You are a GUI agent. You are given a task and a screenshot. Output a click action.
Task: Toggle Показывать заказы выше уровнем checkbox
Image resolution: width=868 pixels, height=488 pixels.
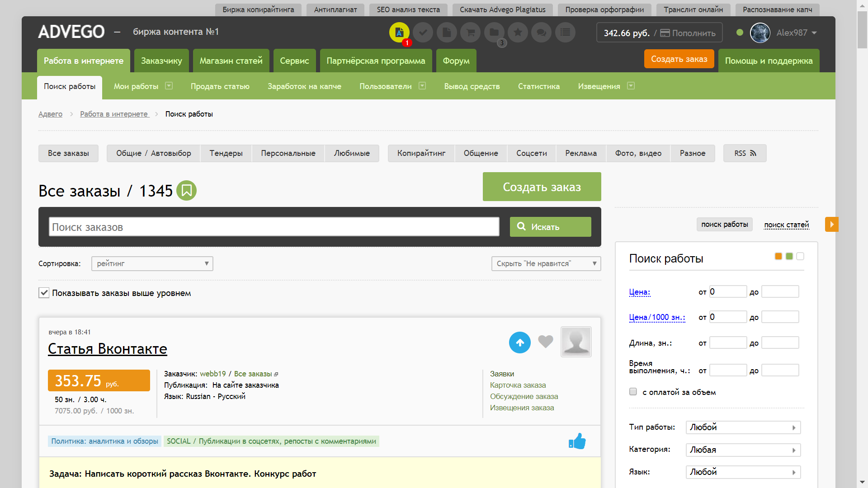click(x=44, y=293)
